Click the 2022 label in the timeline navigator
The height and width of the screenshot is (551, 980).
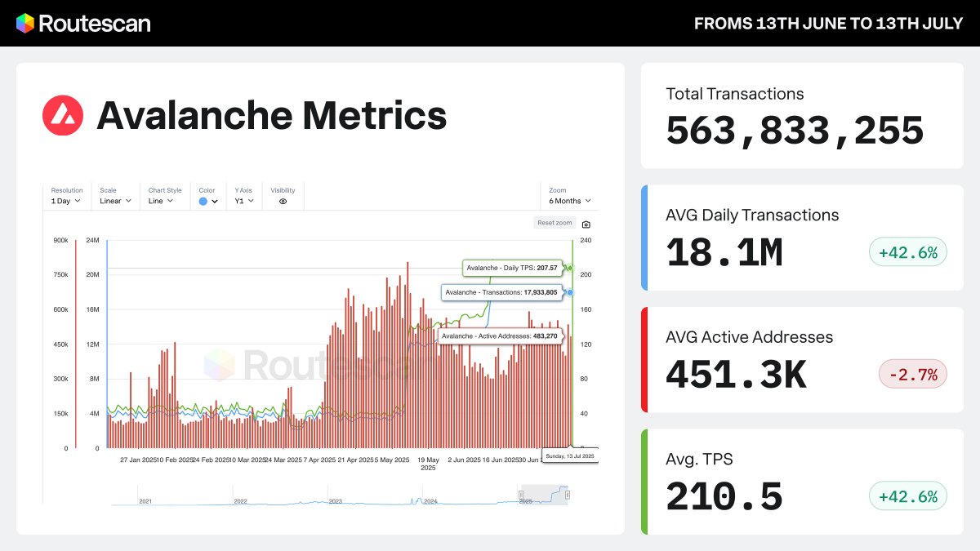click(240, 501)
